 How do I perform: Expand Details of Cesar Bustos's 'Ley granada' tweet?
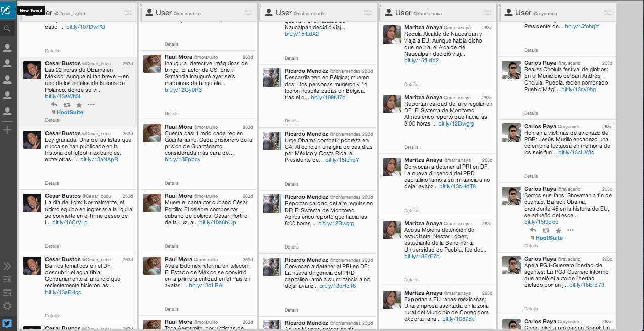pos(52,183)
